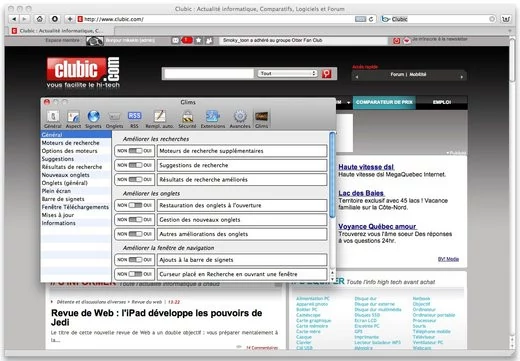Click the Safari bookmarks bar icon at right
520x361 pixels.
click(x=506, y=19)
